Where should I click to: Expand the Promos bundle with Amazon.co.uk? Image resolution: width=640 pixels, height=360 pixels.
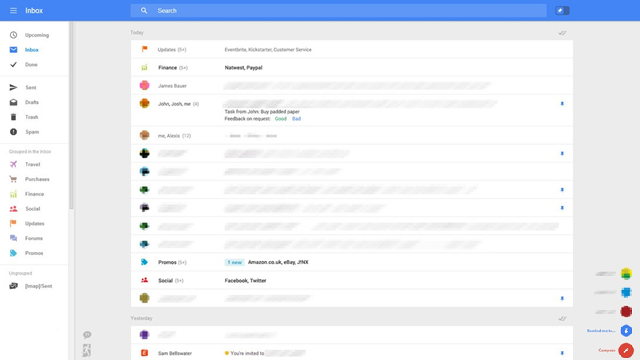click(x=352, y=262)
